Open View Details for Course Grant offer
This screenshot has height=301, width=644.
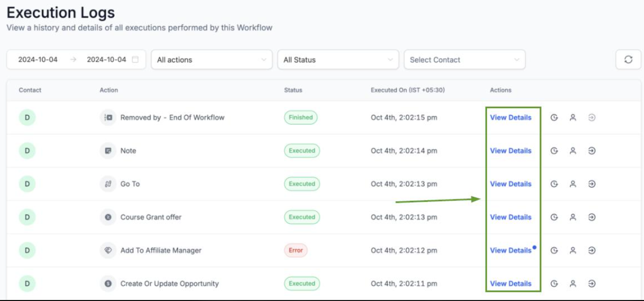(x=511, y=217)
